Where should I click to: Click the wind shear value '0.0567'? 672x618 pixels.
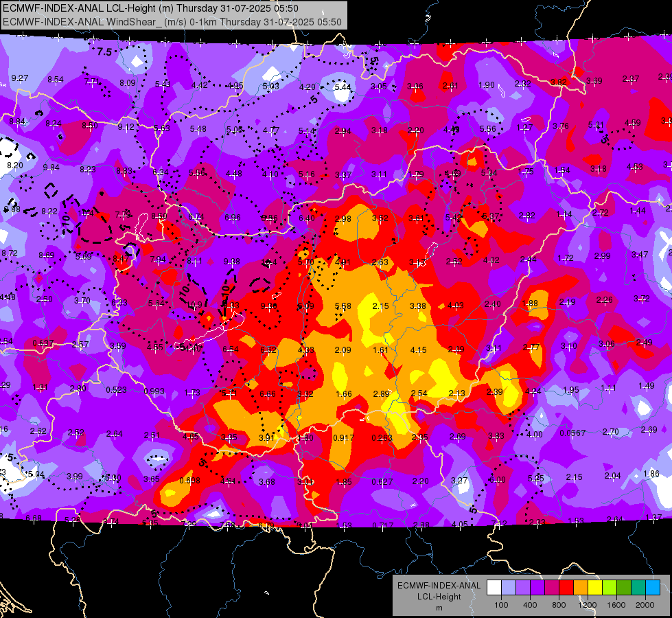pyautogui.click(x=572, y=433)
